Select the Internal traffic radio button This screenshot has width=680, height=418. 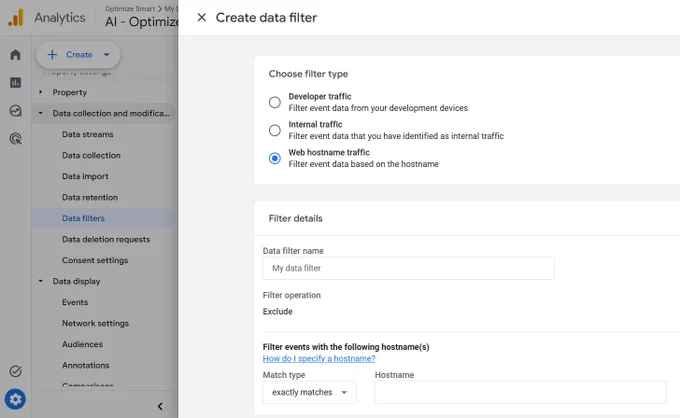pos(275,130)
